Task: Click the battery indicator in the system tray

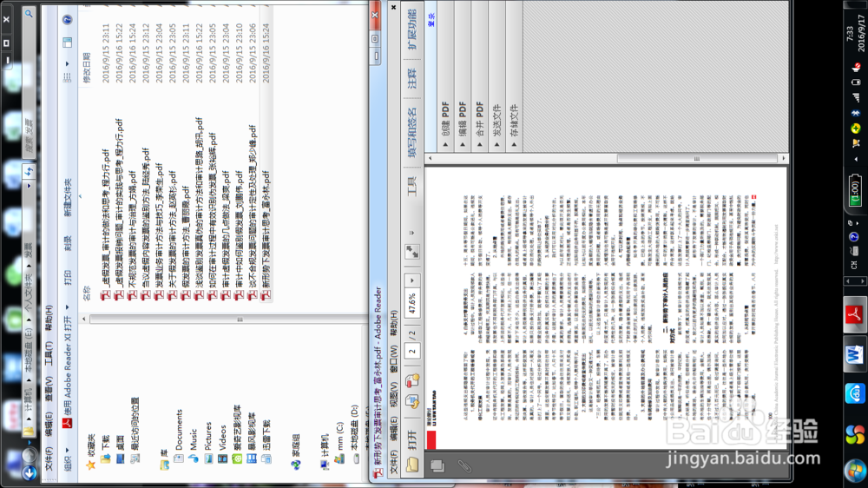Action: [x=855, y=192]
